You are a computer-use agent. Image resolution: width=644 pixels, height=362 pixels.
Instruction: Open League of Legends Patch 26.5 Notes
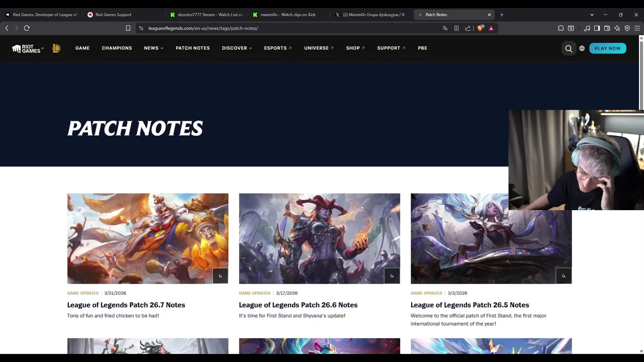(x=470, y=305)
